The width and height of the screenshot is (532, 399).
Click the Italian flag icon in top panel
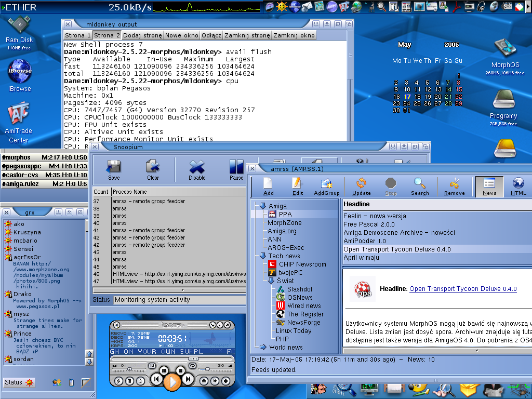coord(519,6)
